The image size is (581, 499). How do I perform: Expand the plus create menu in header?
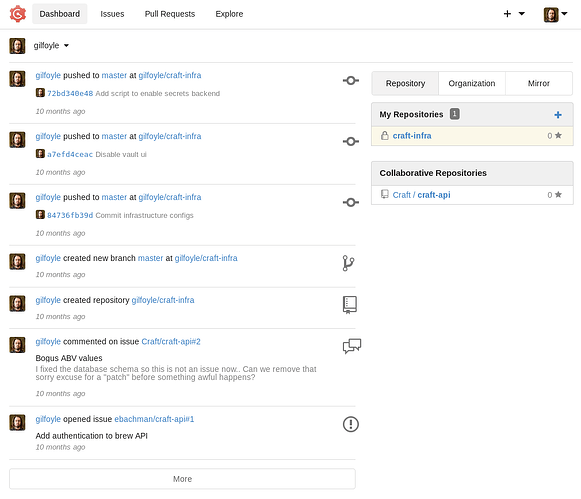514,14
